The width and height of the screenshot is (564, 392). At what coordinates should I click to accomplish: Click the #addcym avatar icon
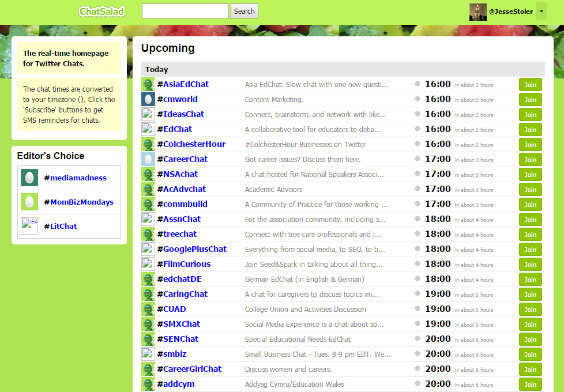pyautogui.click(x=148, y=384)
